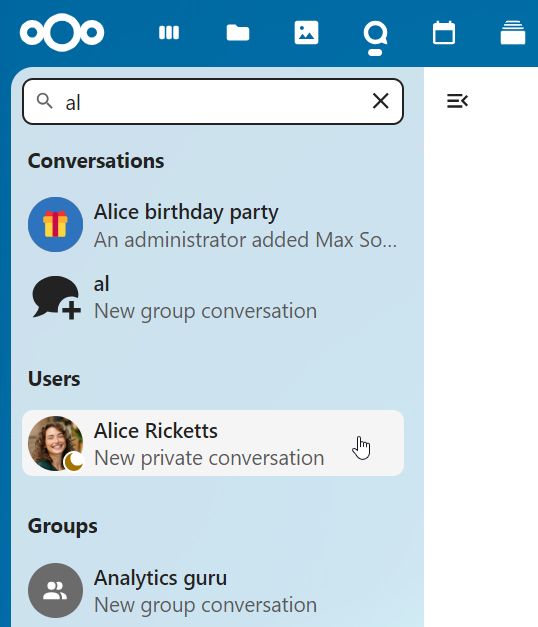Open Alice birthday party conversation

(213, 225)
